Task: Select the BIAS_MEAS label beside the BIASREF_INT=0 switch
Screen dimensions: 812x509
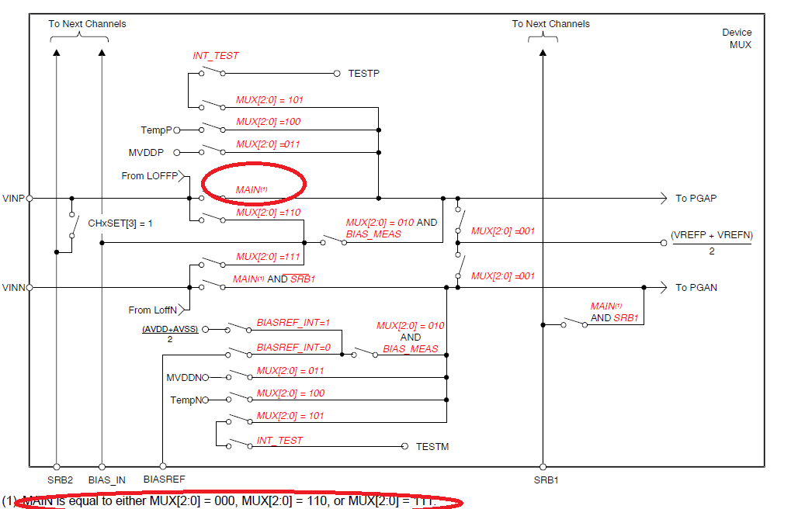Action: pos(411,349)
